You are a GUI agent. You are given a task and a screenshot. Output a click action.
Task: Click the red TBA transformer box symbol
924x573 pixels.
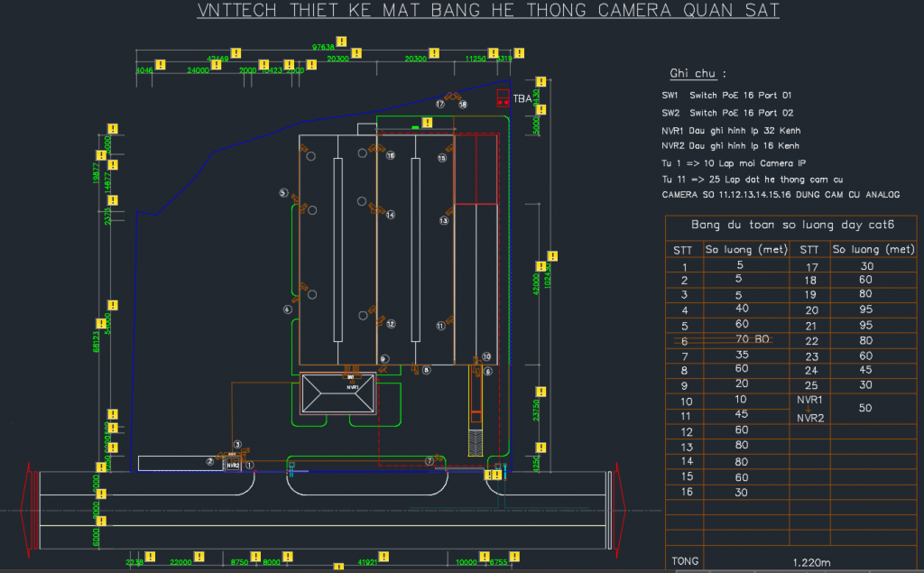503,98
